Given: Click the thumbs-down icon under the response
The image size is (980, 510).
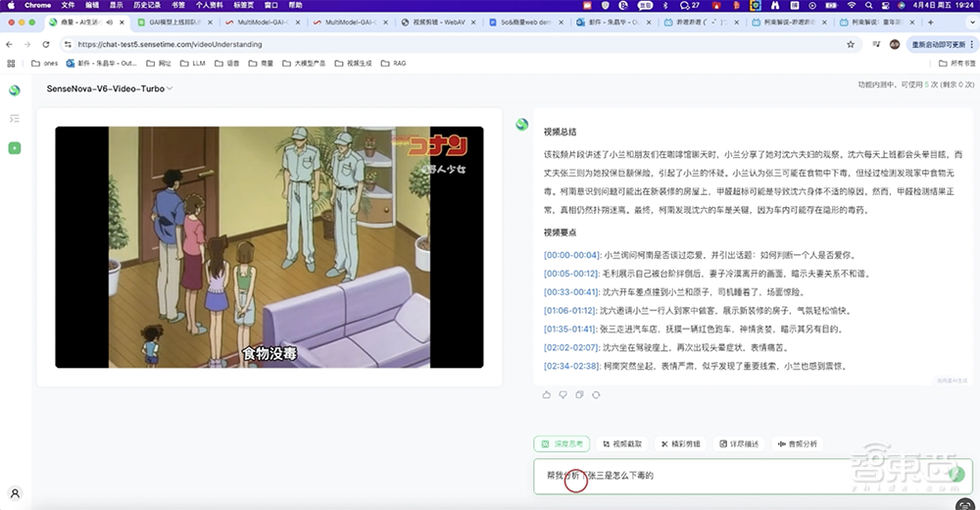Looking at the screenshot, I should point(563,394).
